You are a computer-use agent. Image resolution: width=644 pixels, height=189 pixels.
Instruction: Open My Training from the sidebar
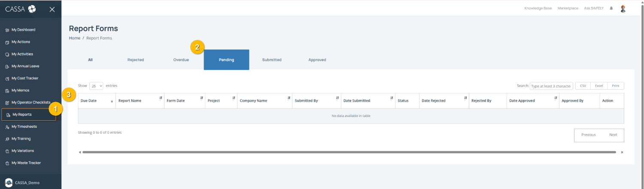(x=21, y=139)
